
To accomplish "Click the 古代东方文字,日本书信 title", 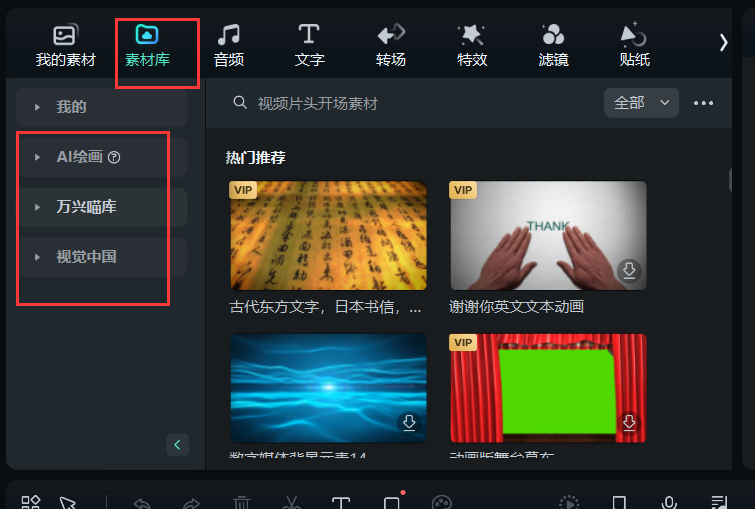I will click(x=325, y=307).
